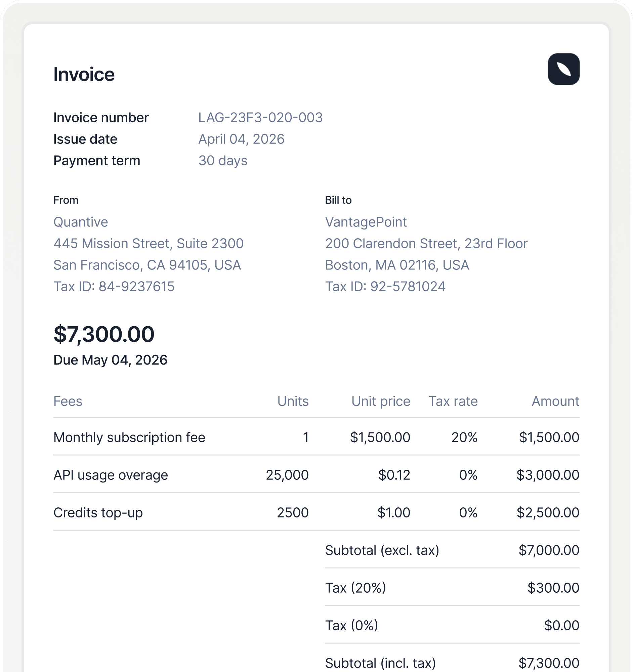Select the payment term of 30 days
This screenshot has width=633, height=672.
pos(222,161)
